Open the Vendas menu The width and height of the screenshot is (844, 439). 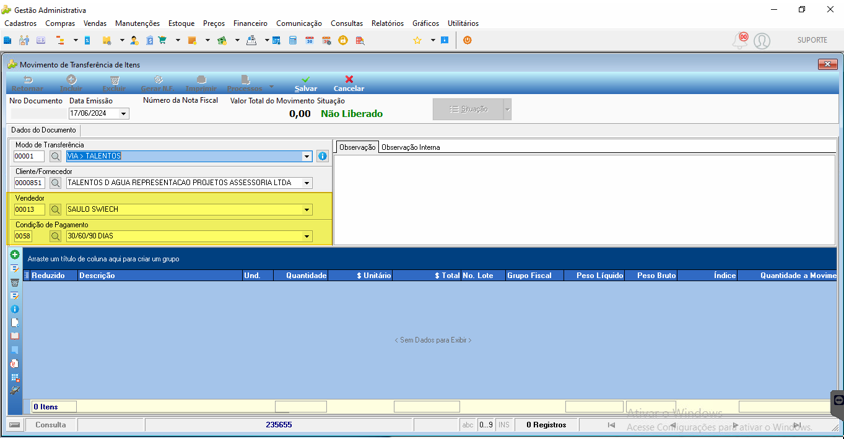(x=95, y=23)
